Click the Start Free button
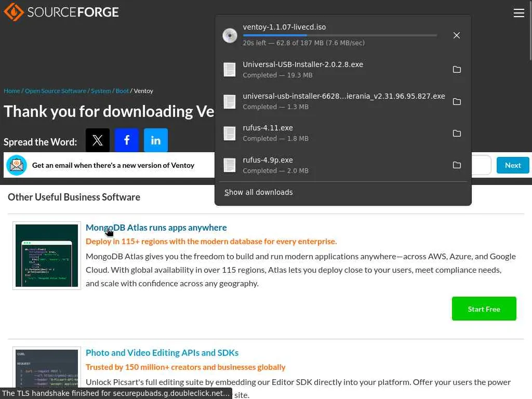The width and height of the screenshot is (532, 399). tap(484, 309)
